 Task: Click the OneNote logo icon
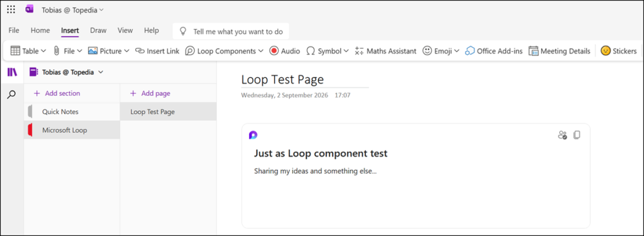pyautogui.click(x=29, y=9)
